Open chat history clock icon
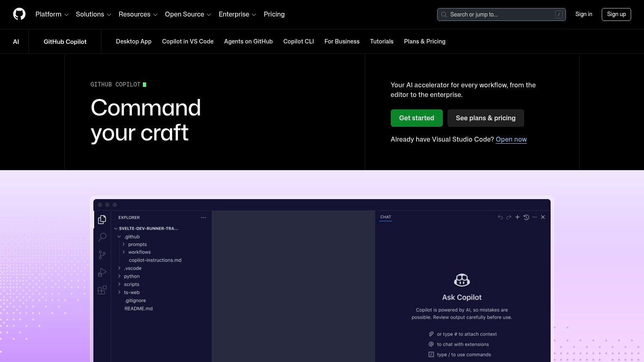This screenshot has width=644, height=362. coord(526,217)
